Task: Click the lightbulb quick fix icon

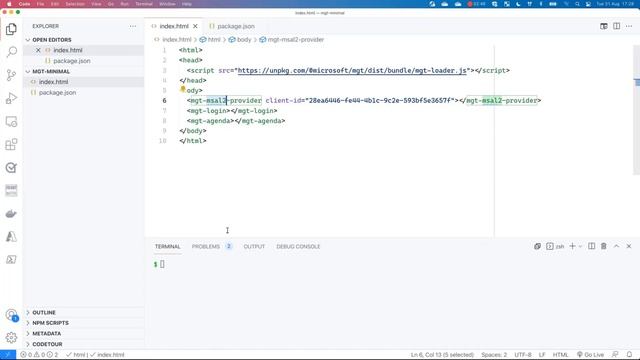Action: click(183, 89)
